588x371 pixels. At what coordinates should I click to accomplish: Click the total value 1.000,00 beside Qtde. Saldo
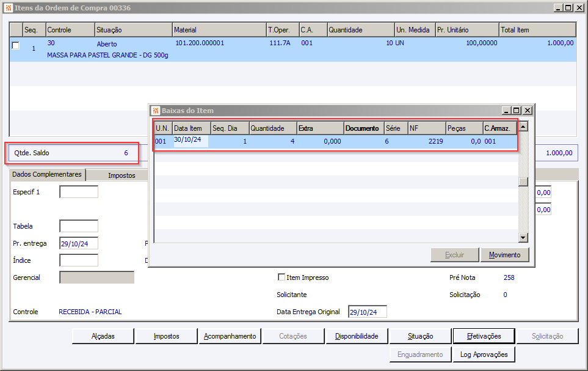click(559, 153)
